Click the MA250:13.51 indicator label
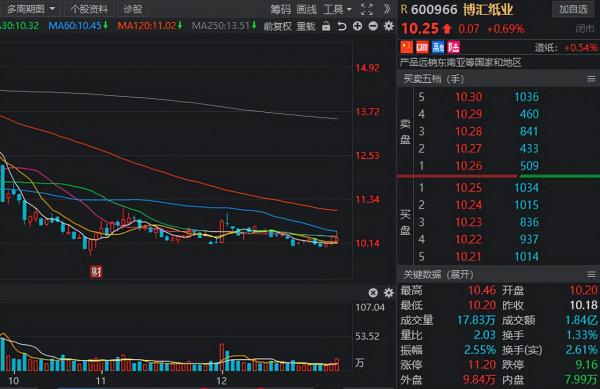The width and height of the screenshot is (600, 389). tap(224, 26)
